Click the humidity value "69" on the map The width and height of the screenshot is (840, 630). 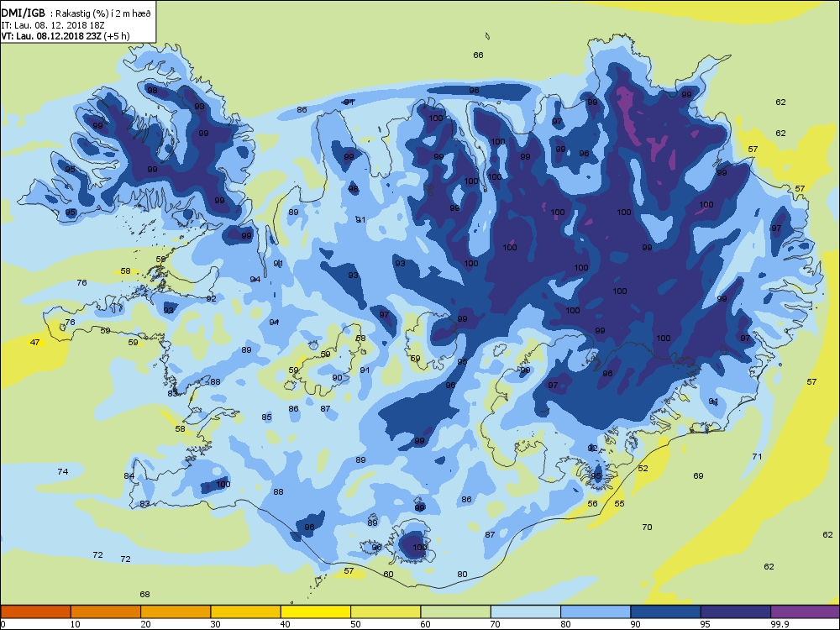pyautogui.click(x=698, y=475)
